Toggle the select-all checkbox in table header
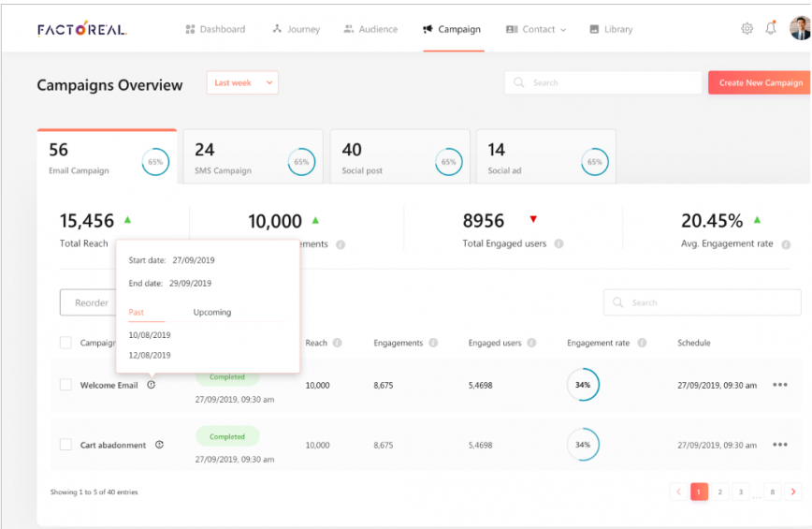The width and height of the screenshot is (812, 529). click(65, 343)
